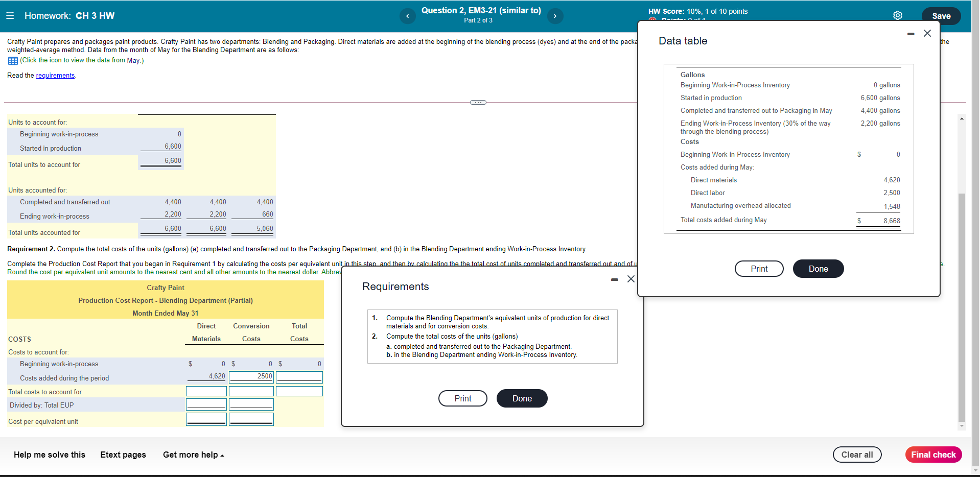
Task: Click the 'Total costs added during May' row label
Action: [724, 220]
